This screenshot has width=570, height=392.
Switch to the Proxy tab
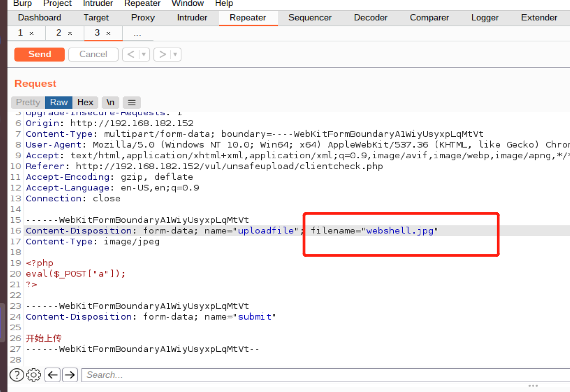pyautogui.click(x=143, y=18)
